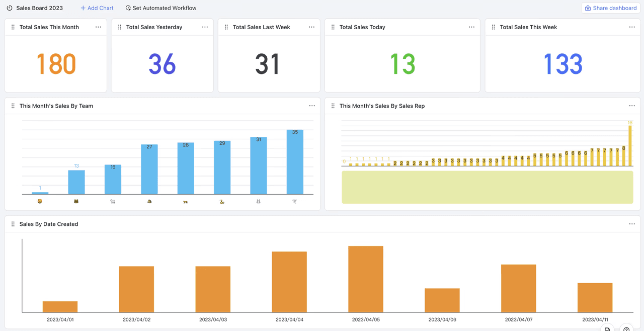Select drag handle for Sales By Sales Rep chart
This screenshot has width=644, height=331.
click(x=333, y=106)
